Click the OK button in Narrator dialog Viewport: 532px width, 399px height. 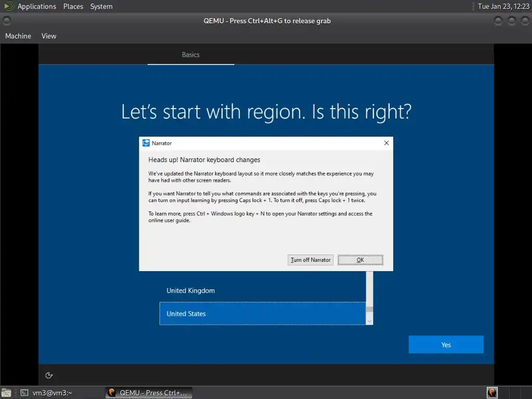361,260
